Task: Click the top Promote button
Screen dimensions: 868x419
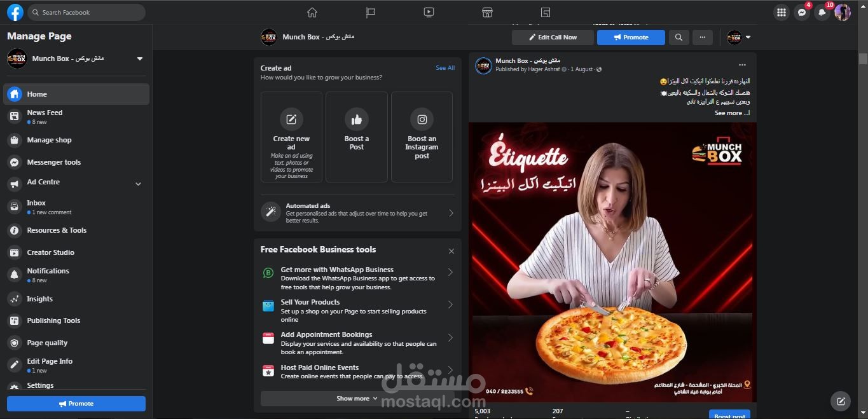Action: coord(631,38)
